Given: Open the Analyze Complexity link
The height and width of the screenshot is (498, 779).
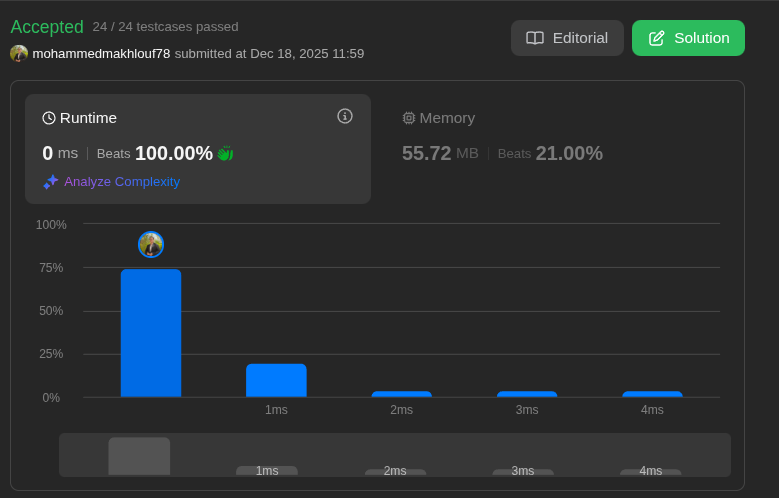Looking at the screenshot, I should point(122,182).
